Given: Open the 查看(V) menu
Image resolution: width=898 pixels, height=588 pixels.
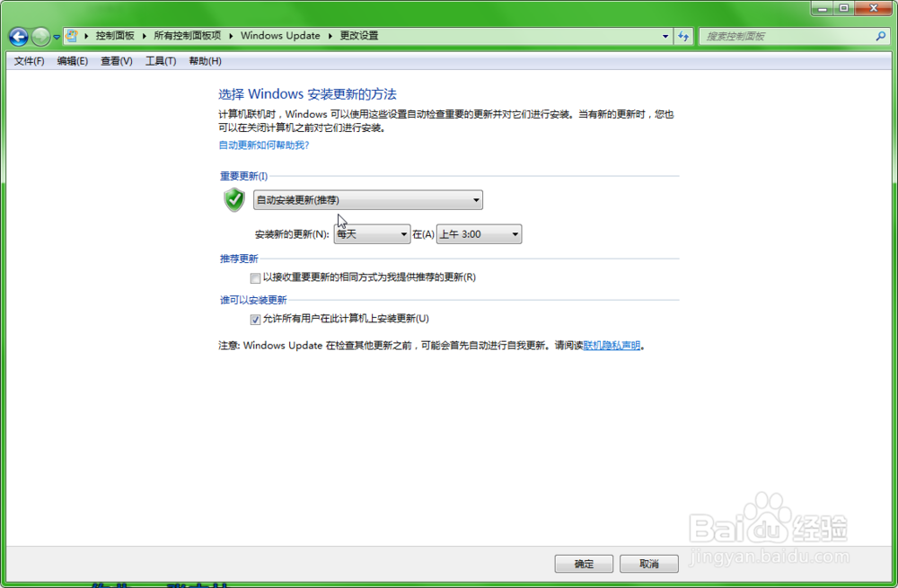Looking at the screenshot, I should tap(117, 61).
